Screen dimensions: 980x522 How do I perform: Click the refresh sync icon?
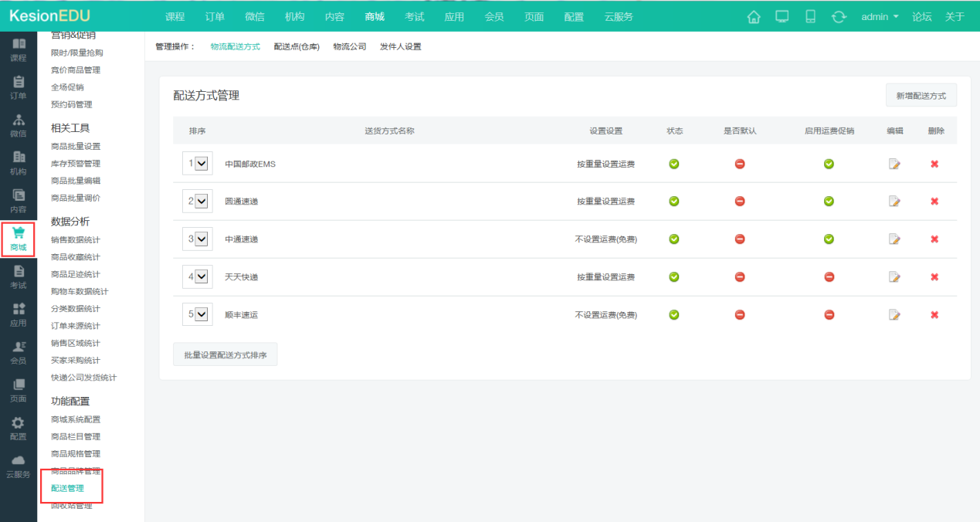pos(839,17)
